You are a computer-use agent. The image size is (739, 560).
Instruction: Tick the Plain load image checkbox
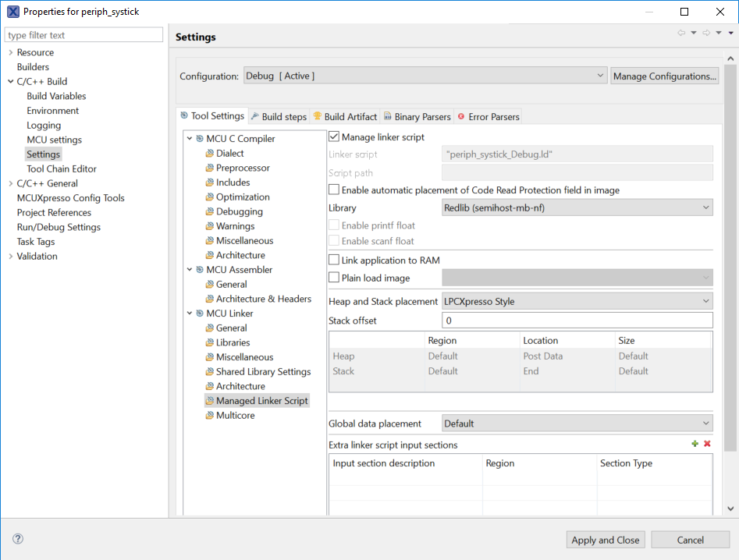[335, 278]
